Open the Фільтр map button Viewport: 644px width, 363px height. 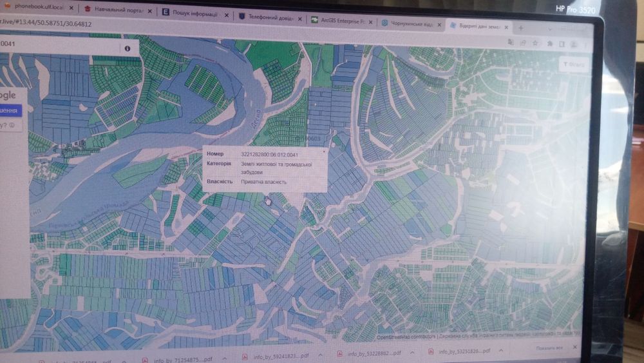pos(573,64)
